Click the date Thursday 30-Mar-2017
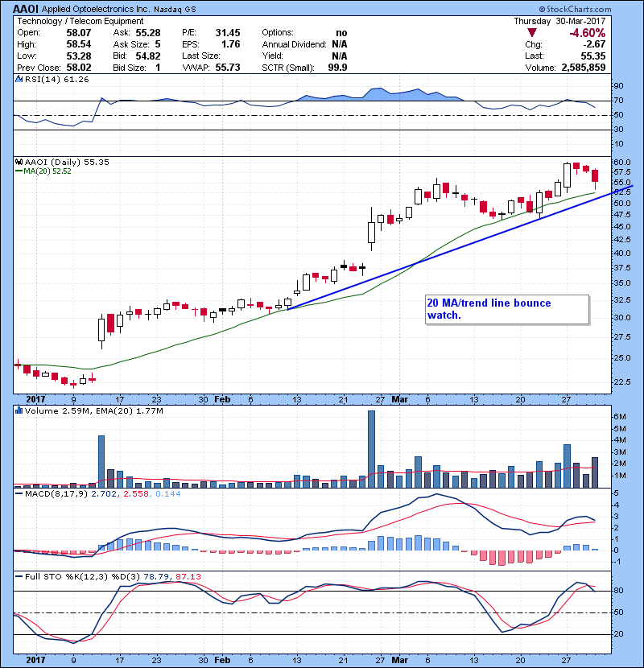This screenshot has width=644, height=668. 559,21
